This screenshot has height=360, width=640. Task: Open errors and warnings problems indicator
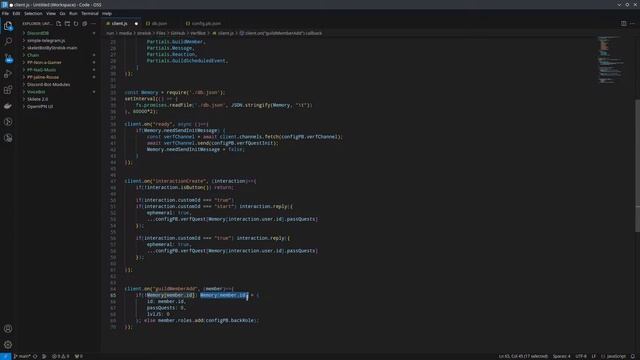(60, 356)
